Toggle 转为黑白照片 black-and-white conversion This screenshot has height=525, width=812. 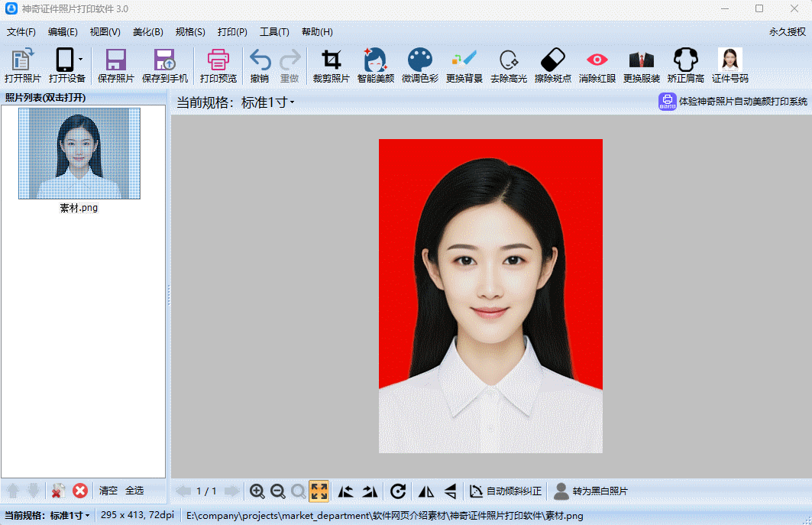[x=592, y=491]
